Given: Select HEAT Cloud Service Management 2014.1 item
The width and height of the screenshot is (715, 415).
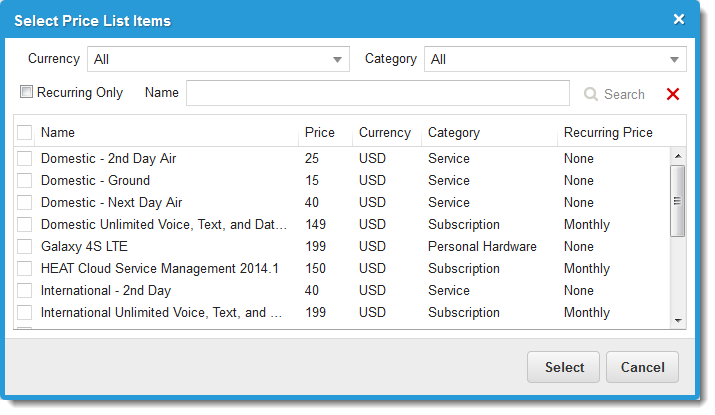Looking at the screenshot, I should pyautogui.click(x=160, y=269).
